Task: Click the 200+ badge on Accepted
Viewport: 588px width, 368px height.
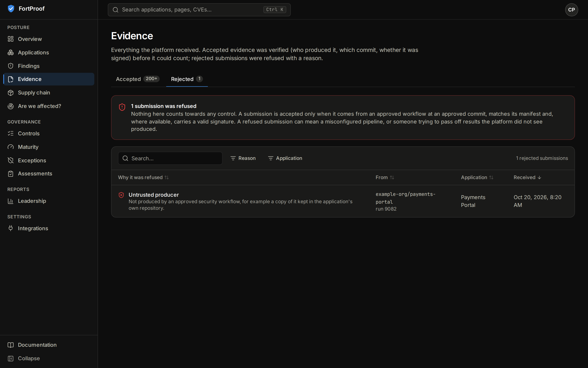Action: pyautogui.click(x=151, y=79)
